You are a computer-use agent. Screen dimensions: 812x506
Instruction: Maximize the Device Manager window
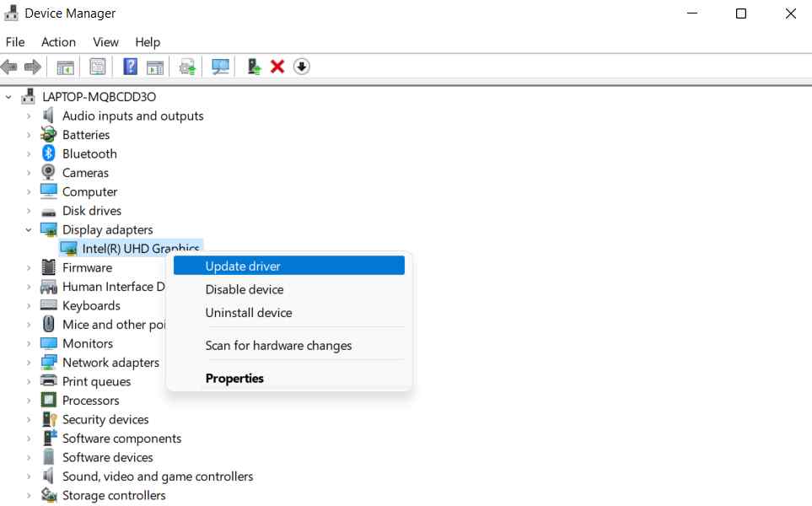point(741,13)
